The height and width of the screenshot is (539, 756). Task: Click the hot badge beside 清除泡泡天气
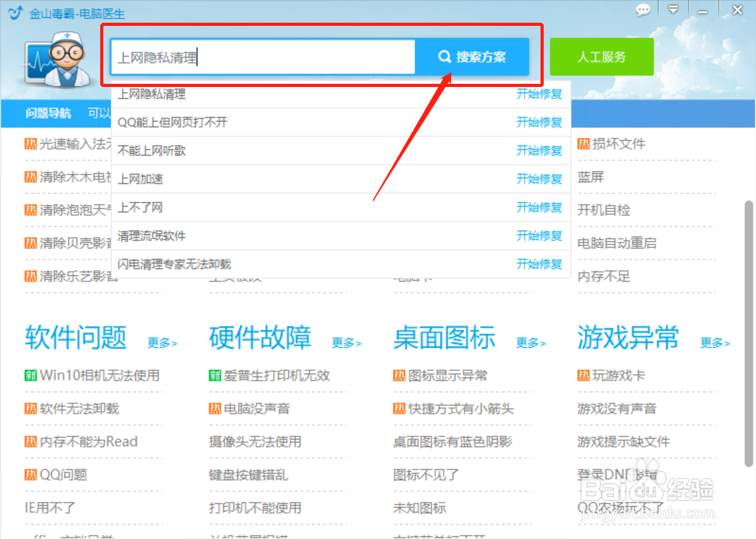(x=31, y=210)
